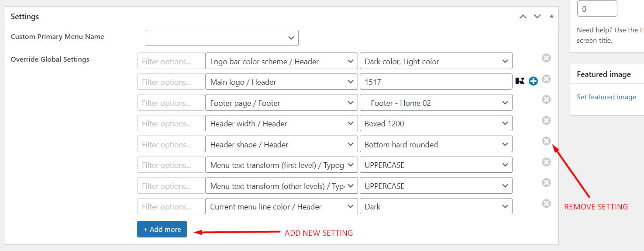Focus filter field in Header shape row

[x=171, y=144]
